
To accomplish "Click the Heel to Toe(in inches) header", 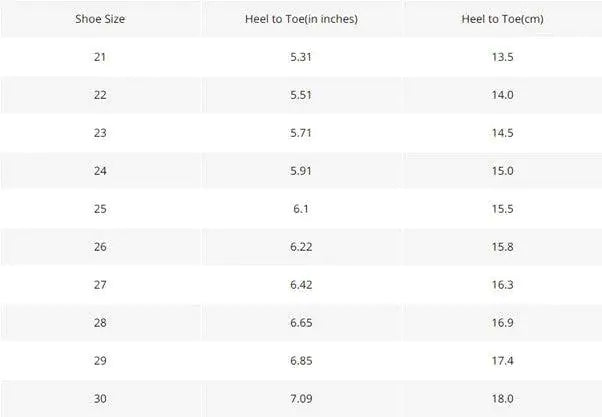I will [x=301, y=19].
